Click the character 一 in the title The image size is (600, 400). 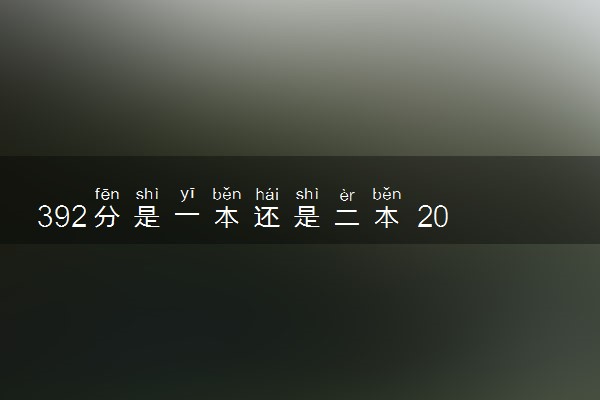pos(187,215)
